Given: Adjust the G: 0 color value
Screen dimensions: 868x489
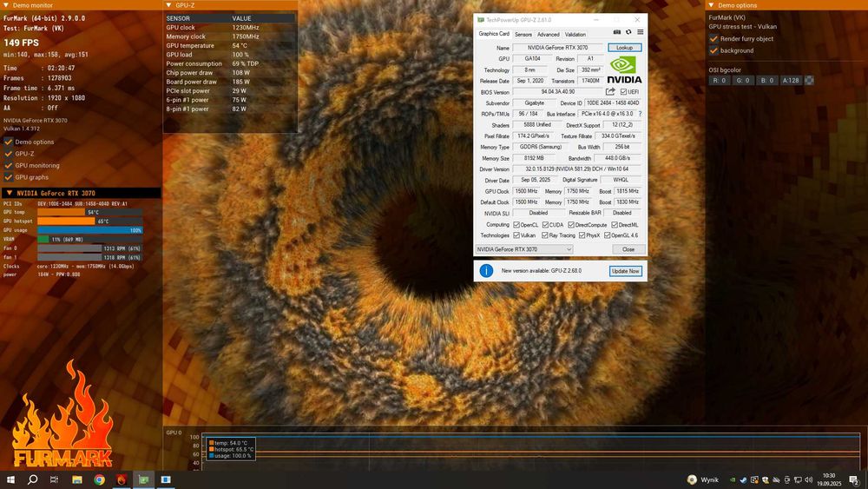Looking at the screenshot, I should click(743, 80).
